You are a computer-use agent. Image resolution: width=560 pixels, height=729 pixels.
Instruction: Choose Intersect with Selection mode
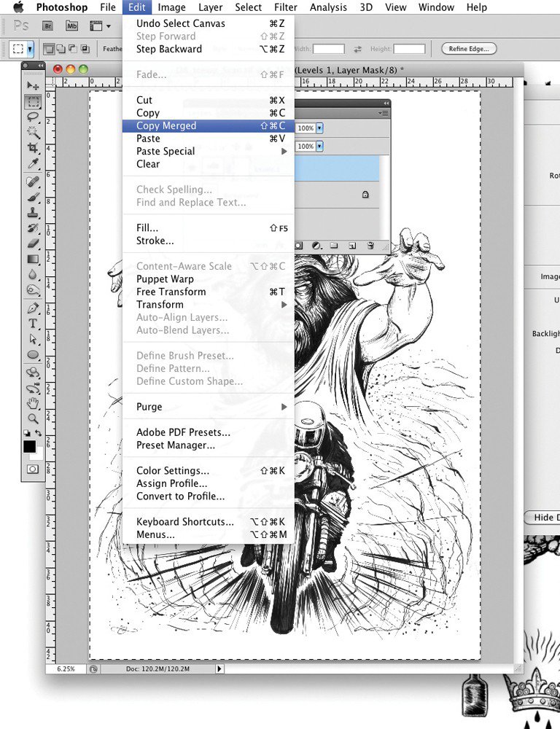pos(85,48)
